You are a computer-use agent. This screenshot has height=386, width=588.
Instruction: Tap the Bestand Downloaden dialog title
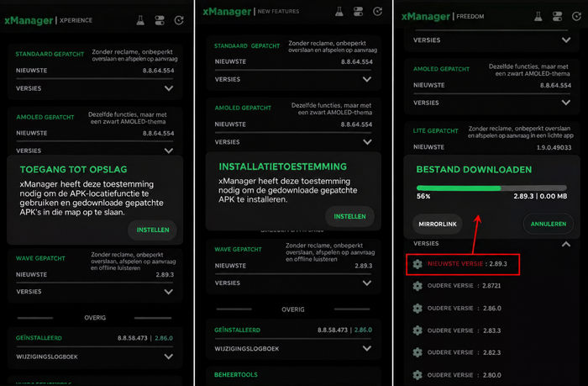(x=474, y=170)
